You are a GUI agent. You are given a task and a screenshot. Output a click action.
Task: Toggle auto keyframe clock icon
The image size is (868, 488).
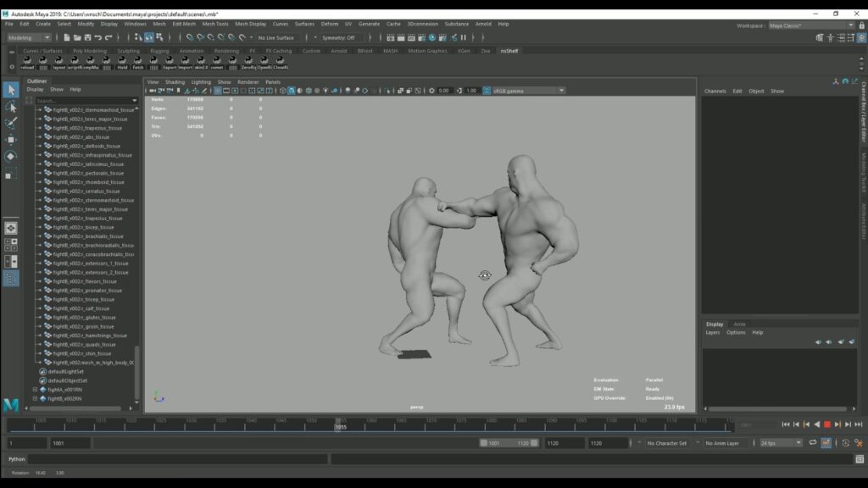[845, 442]
